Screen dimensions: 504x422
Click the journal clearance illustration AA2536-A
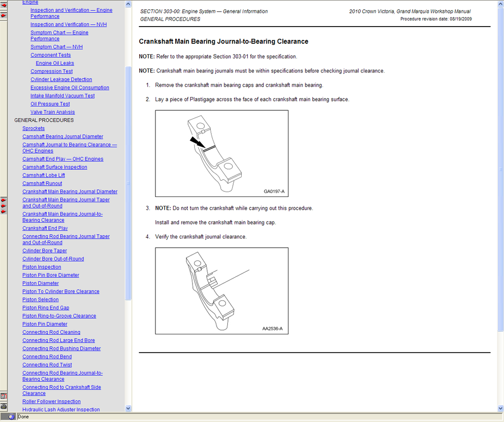(221, 291)
